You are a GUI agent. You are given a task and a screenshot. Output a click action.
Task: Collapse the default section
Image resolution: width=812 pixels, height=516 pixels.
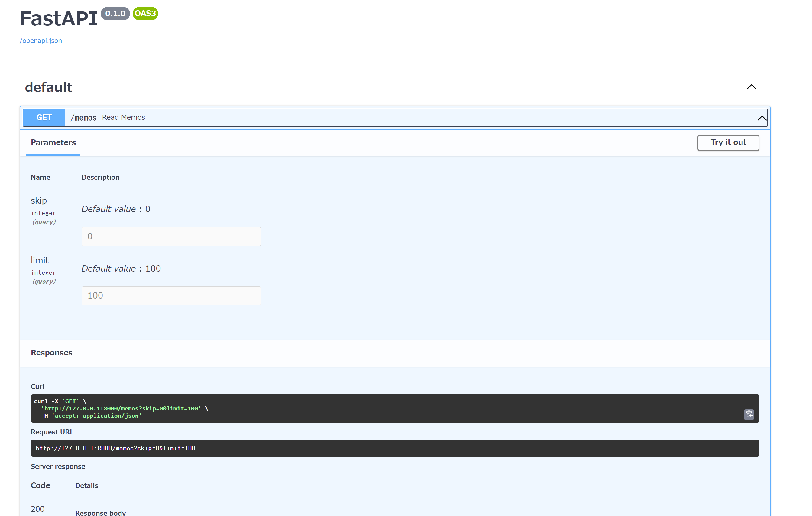click(x=751, y=87)
